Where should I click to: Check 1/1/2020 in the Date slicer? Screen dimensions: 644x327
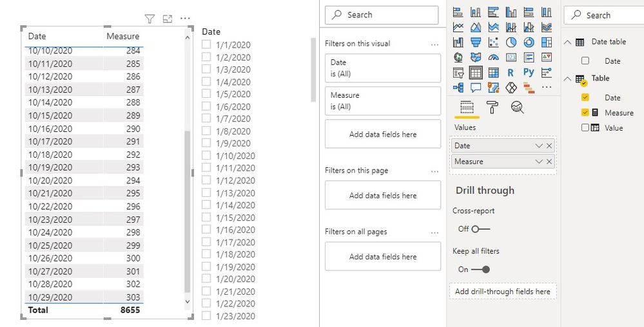(x=206, y=44)
